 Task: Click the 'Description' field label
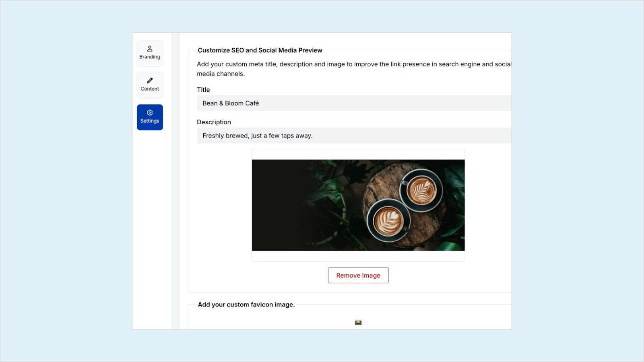(x=214, y=122)
